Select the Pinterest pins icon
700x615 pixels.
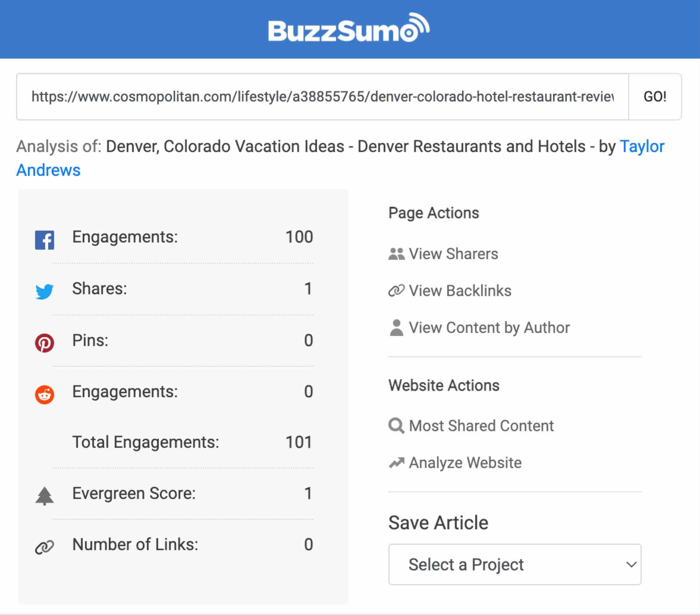(45, 343)
